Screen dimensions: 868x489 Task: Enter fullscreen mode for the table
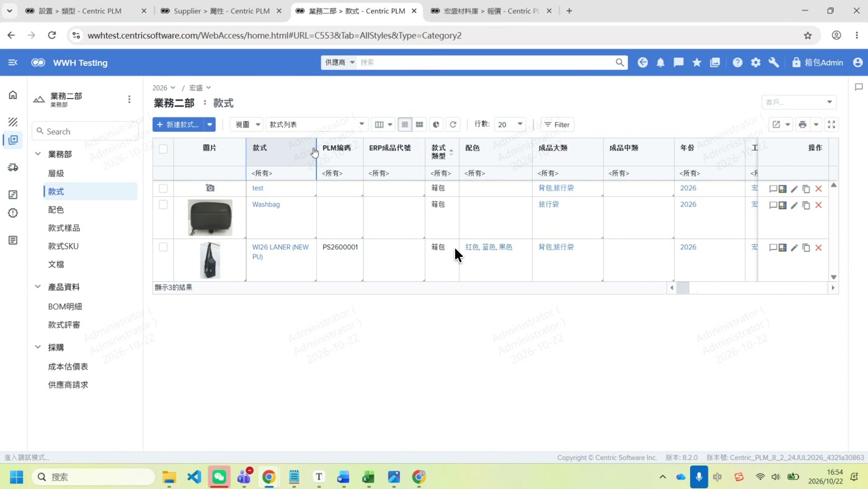click(x=831, y=125)
